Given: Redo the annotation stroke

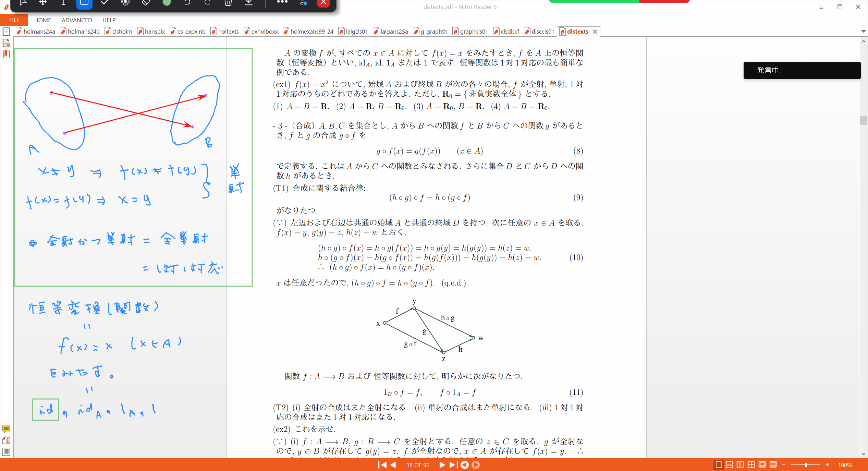Looking at the screenshot, I should (208, 3).
